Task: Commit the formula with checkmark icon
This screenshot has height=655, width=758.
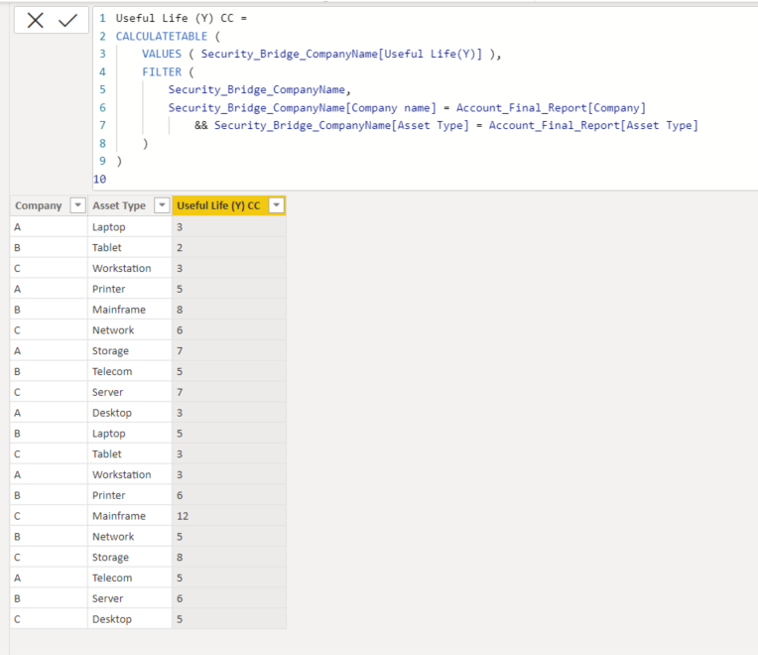Action: [68, 20]
